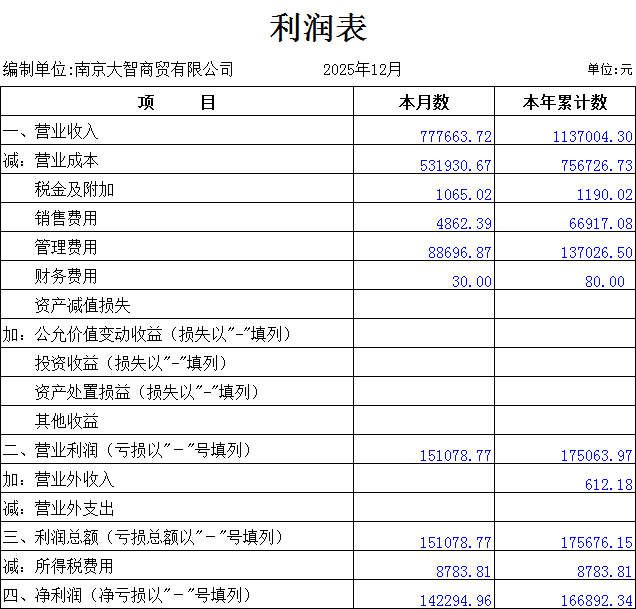Click the 营业收入 monthly value 777663.72

pyautogui.click(x=456, y=137)
